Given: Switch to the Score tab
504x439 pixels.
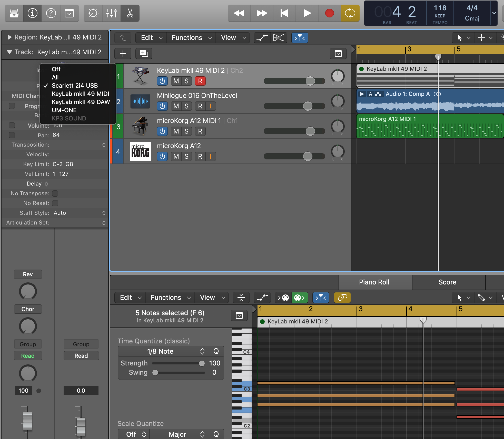Looking at the screenshot, I should click(x=447, y=282).
